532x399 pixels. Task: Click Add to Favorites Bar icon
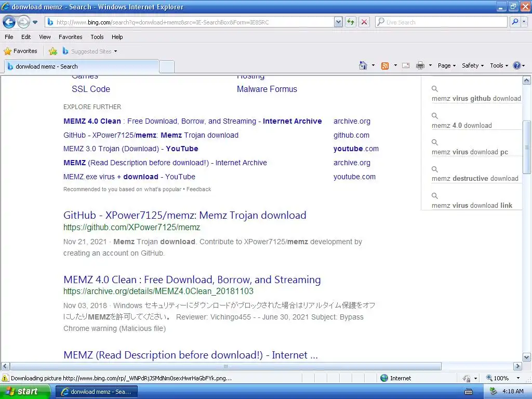(53, 51)
